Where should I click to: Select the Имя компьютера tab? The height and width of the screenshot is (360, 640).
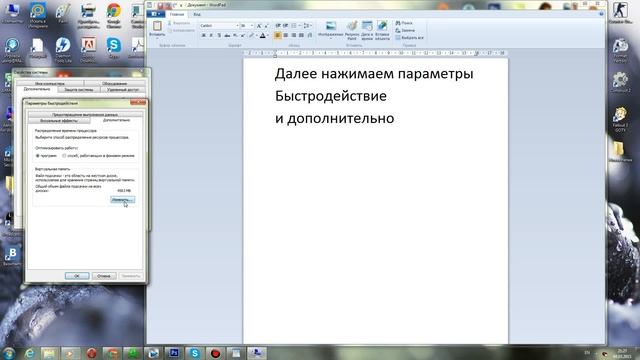[x=49, y=84]
